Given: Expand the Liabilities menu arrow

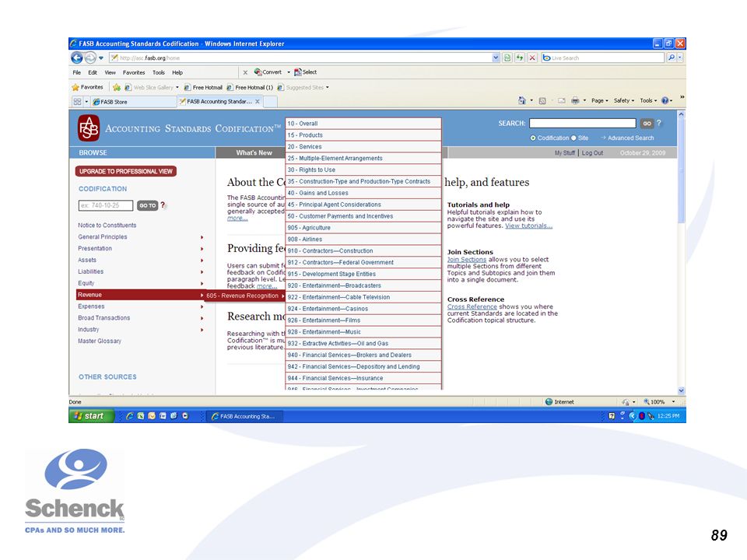Looking at the screenshot, I should tap(202, 272).
